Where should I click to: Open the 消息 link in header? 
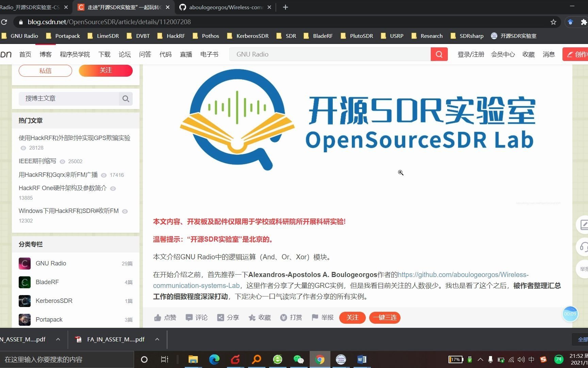click(549, 54)
